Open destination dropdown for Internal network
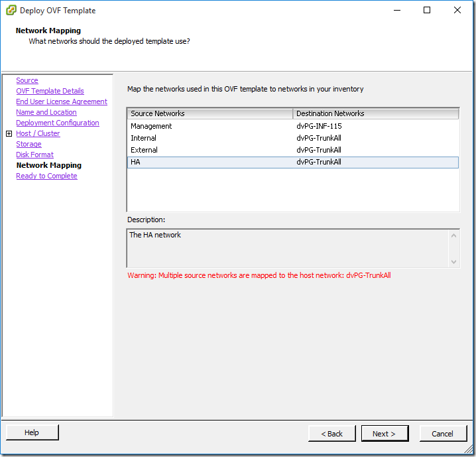 click(x=375, y=138)
